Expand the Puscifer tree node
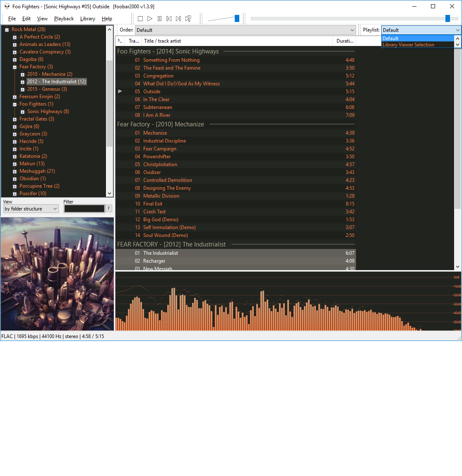The height and width of the screenshot is (476, 462). (x=14, y=194)
